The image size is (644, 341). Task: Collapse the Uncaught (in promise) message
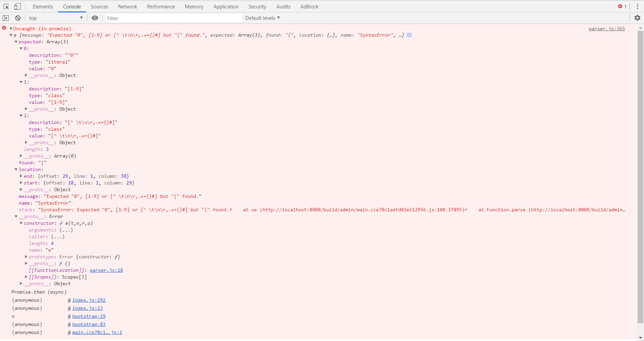pyautogui.click(x=11, y=29)
